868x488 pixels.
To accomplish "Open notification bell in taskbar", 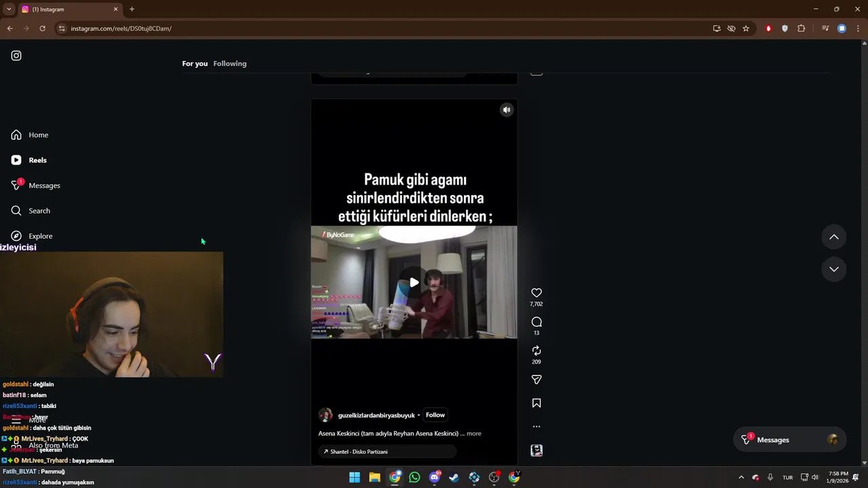I will [x=857, y=477].
